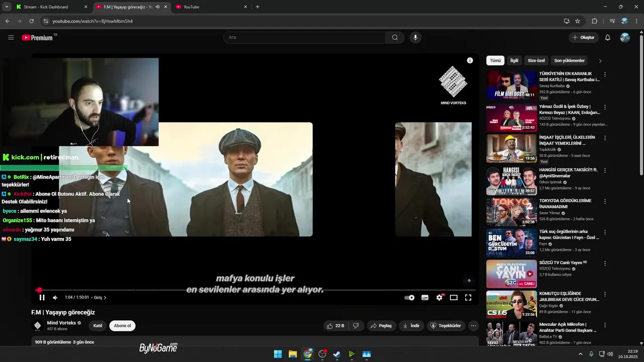Open Mind Vorteks channel avatar
This screenshot has height=362, width=644.
click(37, 326)
